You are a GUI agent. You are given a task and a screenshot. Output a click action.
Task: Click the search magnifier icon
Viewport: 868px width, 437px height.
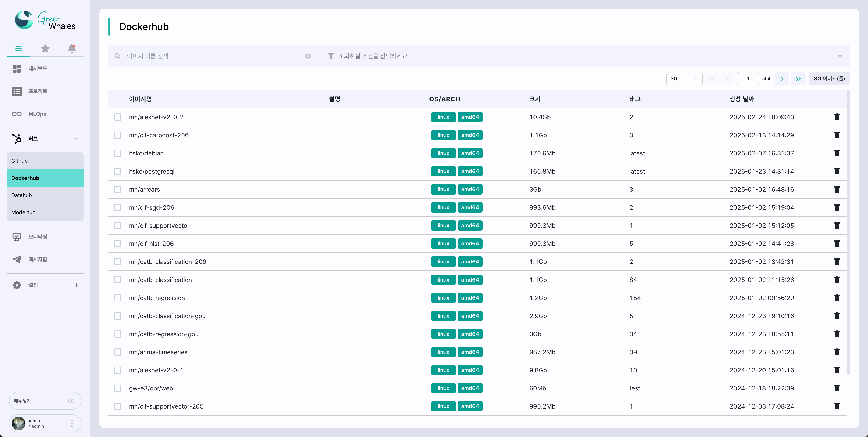[x=117, y=56]
